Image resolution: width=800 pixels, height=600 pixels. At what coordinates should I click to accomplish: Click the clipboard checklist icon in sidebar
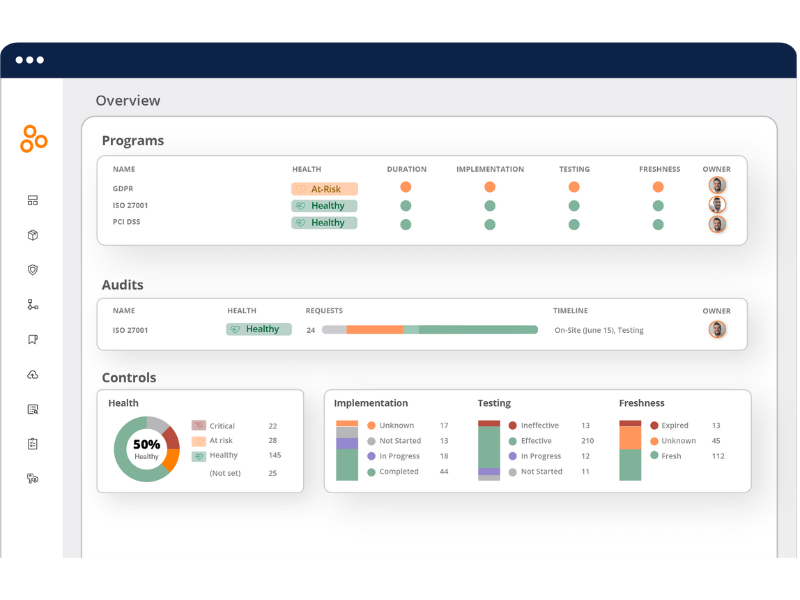(33, 444)
